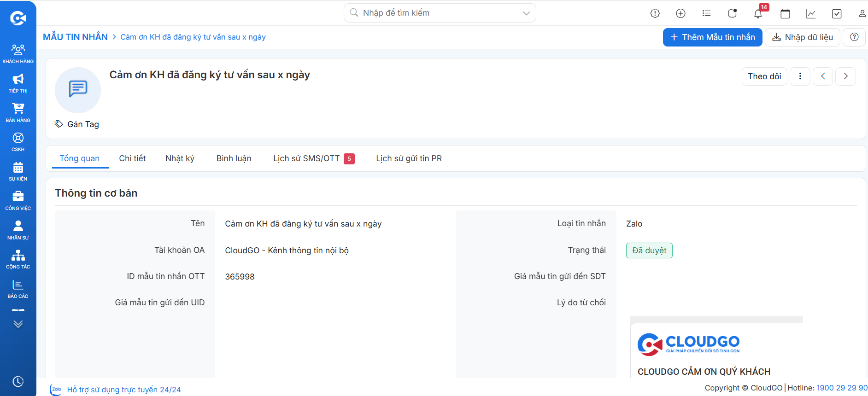Click breadcrumb Cảm ơn KH đã đăng ký
Image resolution: width=868 pixels, height=396 pixels.
point(193,37)
